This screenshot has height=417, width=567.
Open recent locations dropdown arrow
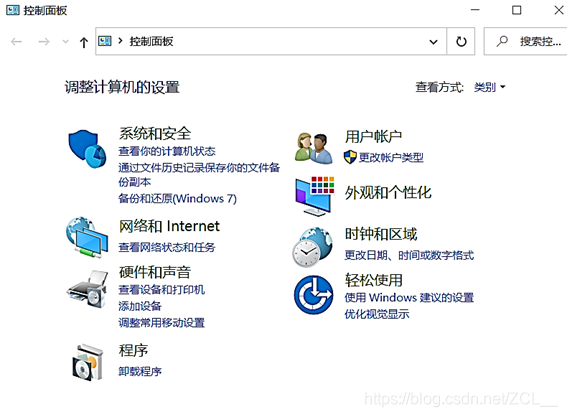tap(65, 42)
